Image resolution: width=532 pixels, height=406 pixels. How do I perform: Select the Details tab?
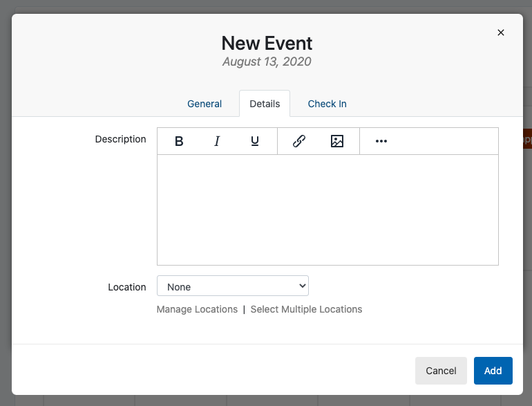[x=265, y=104]
